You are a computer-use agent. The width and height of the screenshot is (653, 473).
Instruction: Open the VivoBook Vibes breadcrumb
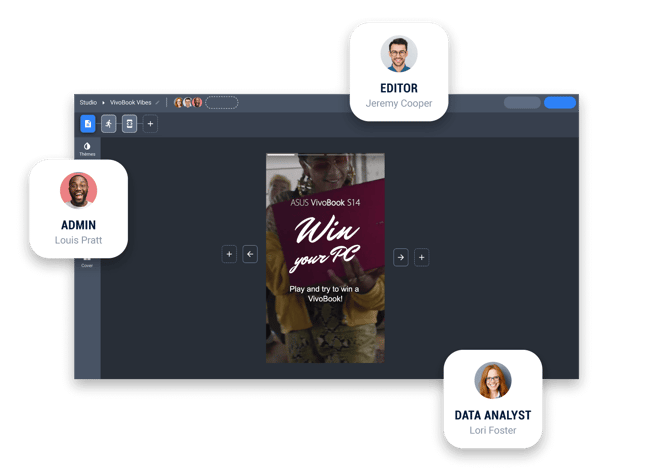[x=130, y=102]
